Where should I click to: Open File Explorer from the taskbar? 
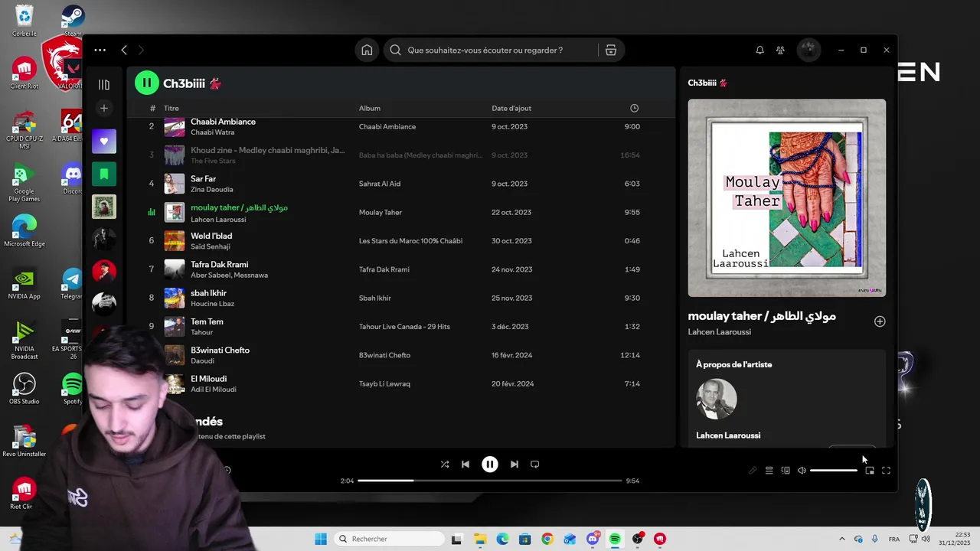tap(479, 539)
